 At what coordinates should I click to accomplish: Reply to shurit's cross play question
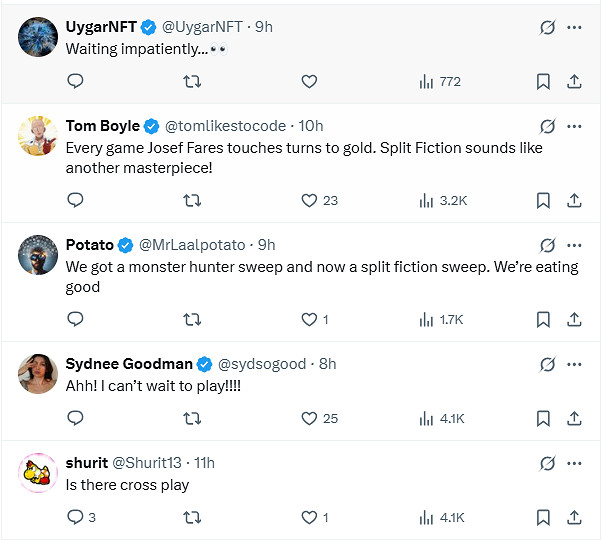pyautogui.click(x=75, y=517)
